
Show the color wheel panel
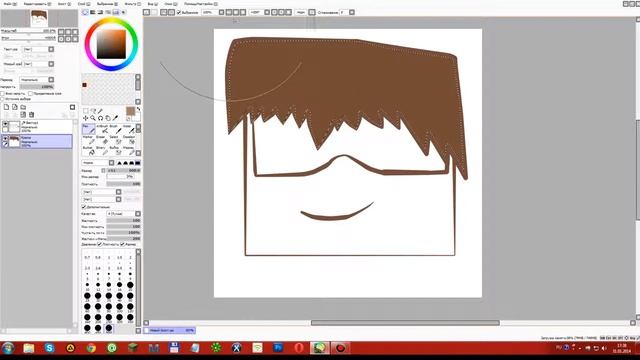point(85,12)
